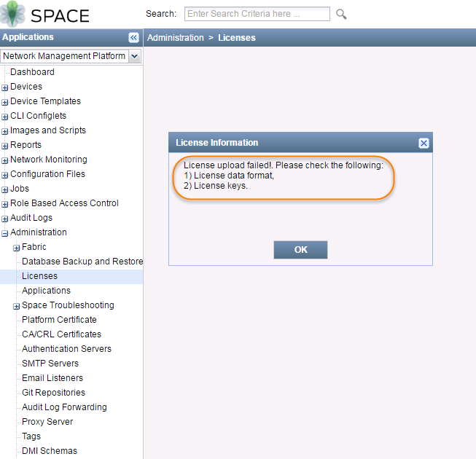Click the search magnifier icon
This screenshot has height=459, width=476.
coord(341,14)
